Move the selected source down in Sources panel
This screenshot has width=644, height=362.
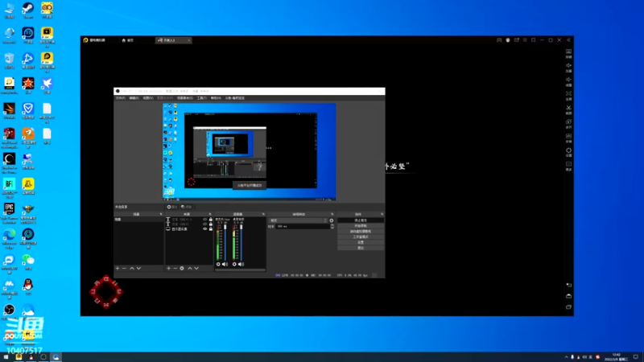pos(196,269)
